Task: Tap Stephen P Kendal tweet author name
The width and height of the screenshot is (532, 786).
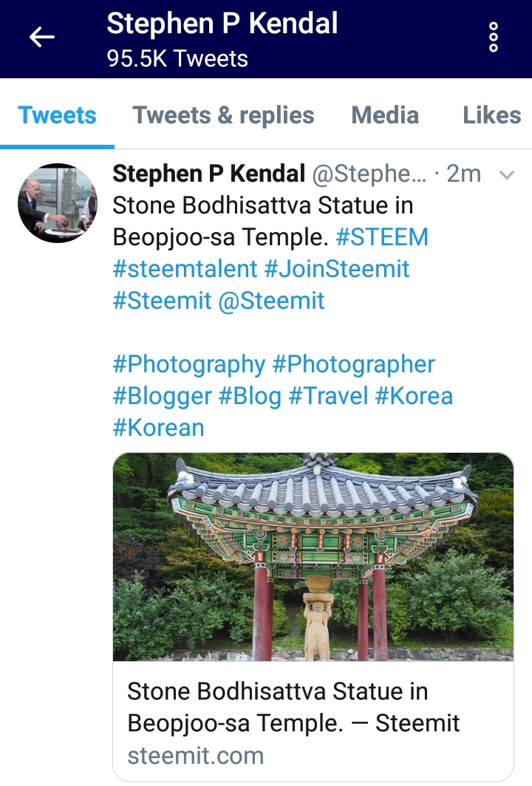Action: pyautogui.click(x=209, y=174)
